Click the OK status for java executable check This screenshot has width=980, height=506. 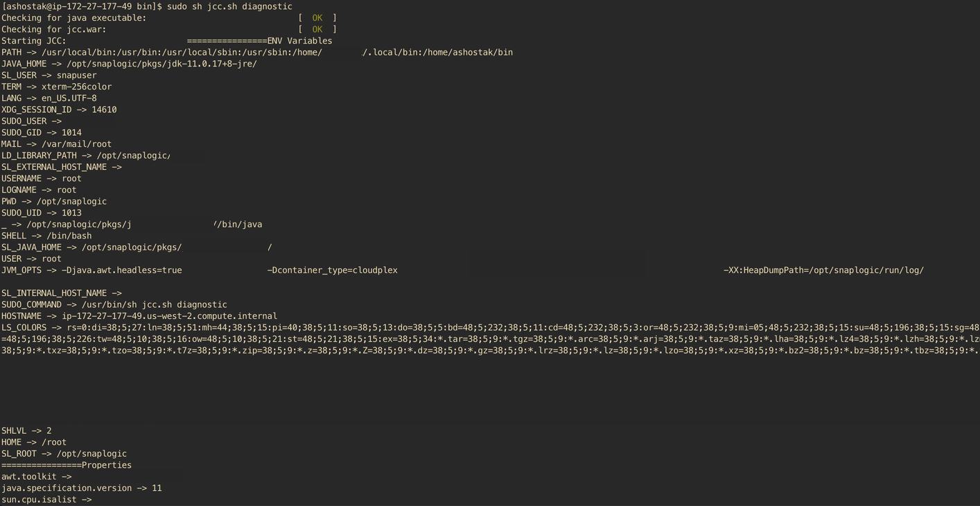317,17
